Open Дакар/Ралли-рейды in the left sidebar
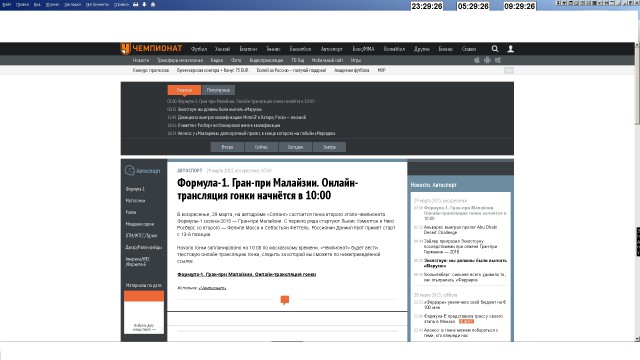The image size is (640, 360). (x=144, y=247)
